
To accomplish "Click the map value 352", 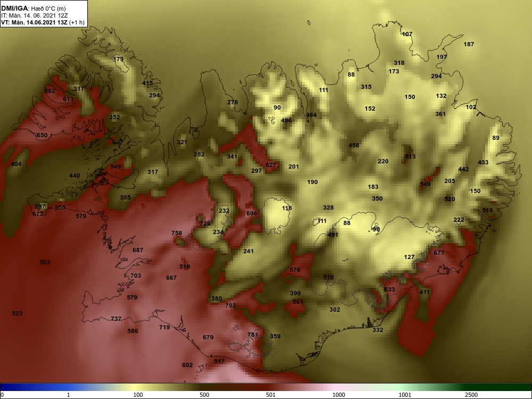I will pos(114,117).
